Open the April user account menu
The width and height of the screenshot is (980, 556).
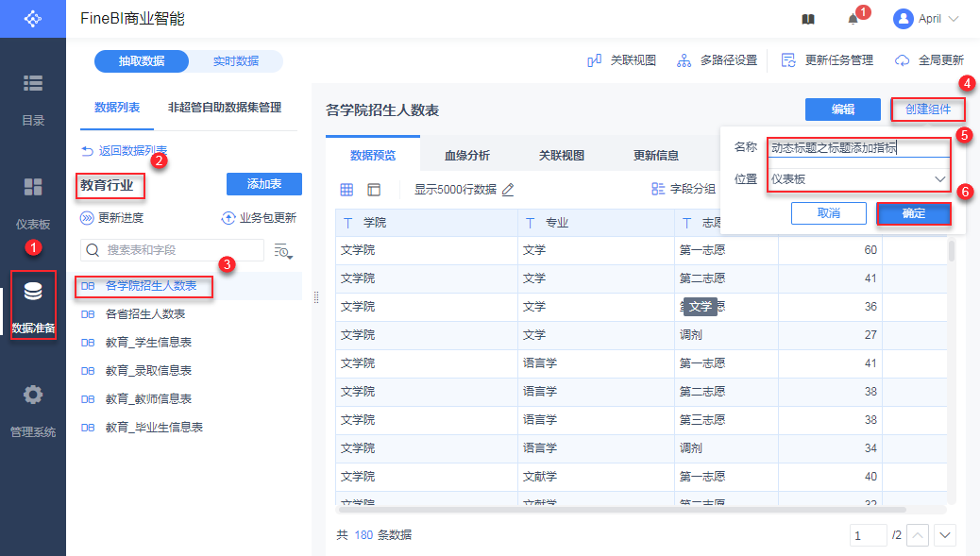pos(925,19)
